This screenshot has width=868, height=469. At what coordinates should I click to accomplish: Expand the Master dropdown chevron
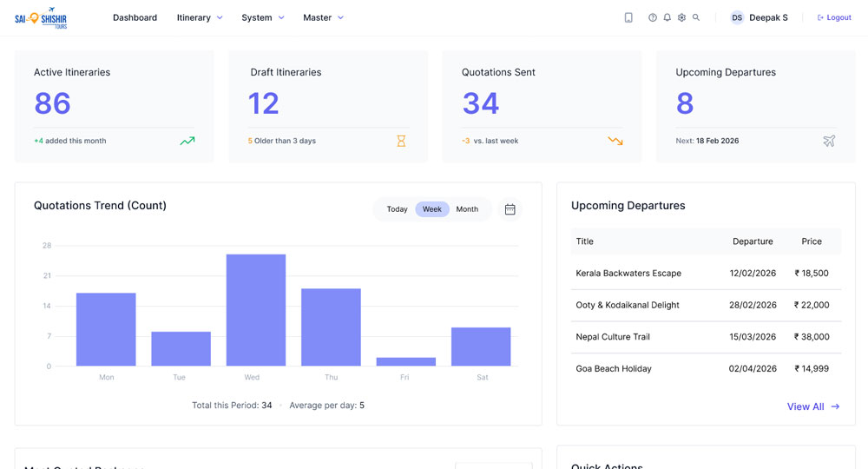point(340,17)
